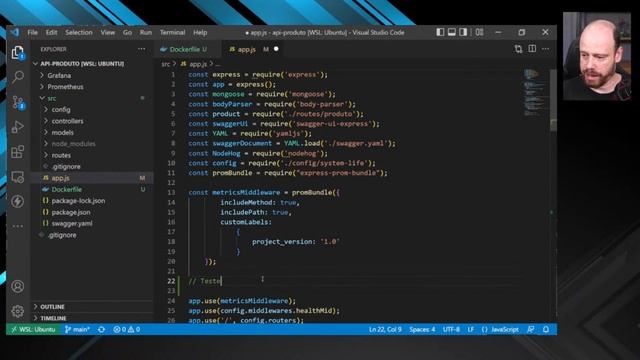Viewport: 640px width, 360px height.
Task: Open the WSL: Ubuntu remote indicator
Action: tap(33, 329)
